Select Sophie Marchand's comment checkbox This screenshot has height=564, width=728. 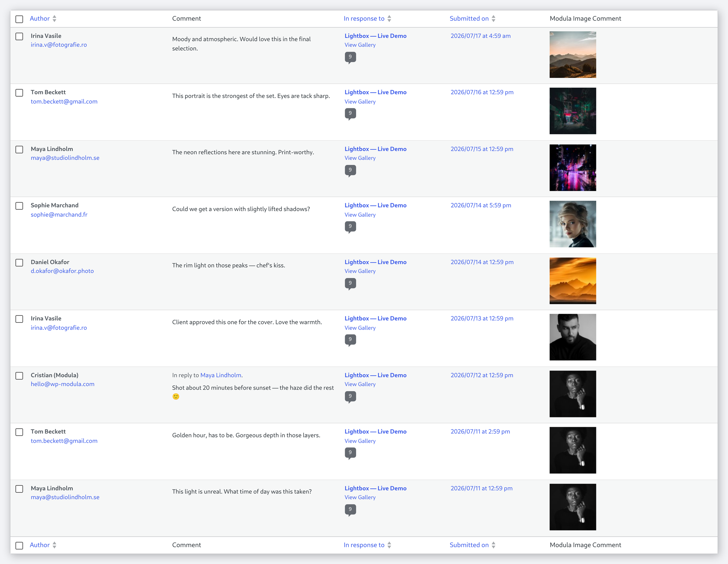[19, 206]
